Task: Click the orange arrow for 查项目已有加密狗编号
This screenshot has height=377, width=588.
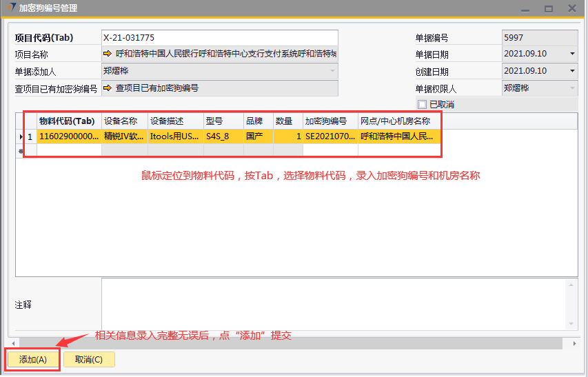Action: pyautogui.click(x=108, y=88)
